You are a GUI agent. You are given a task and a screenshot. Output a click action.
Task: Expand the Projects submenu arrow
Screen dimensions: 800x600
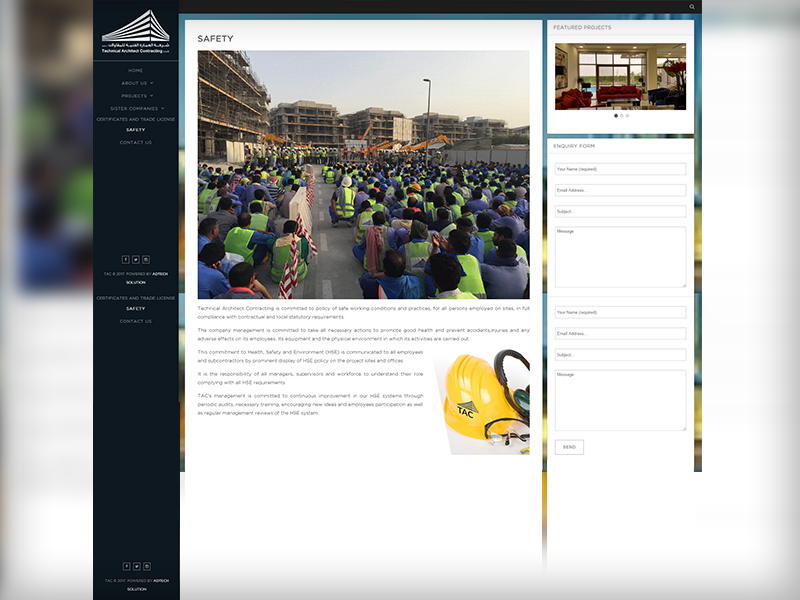pos(152,96)
